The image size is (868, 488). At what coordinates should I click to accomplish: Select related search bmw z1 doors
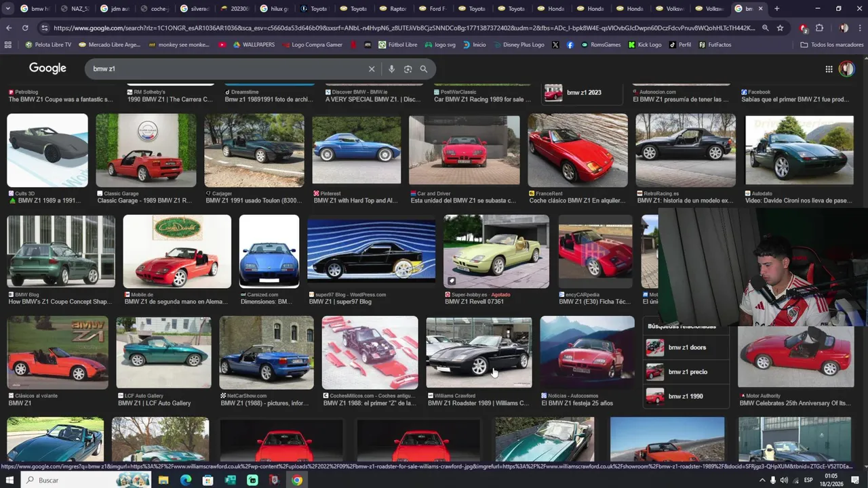coord(686,348)
